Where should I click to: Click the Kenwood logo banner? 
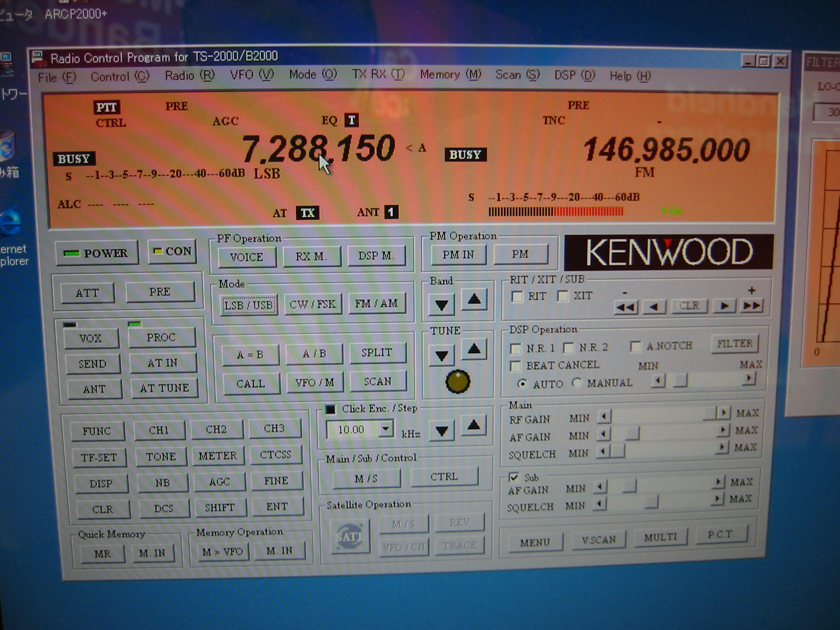pyautogui.click(x=668, y=252)
